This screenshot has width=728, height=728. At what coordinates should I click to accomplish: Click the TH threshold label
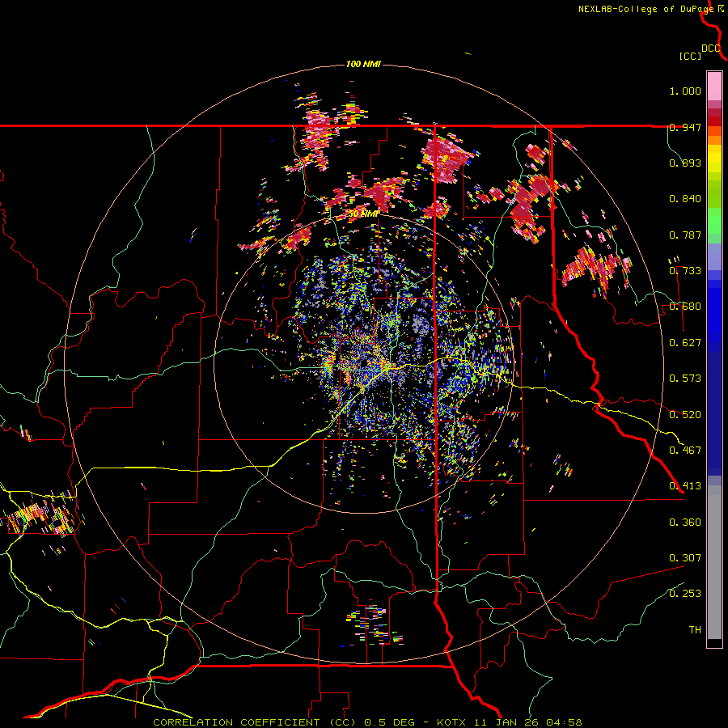[695, 630]
